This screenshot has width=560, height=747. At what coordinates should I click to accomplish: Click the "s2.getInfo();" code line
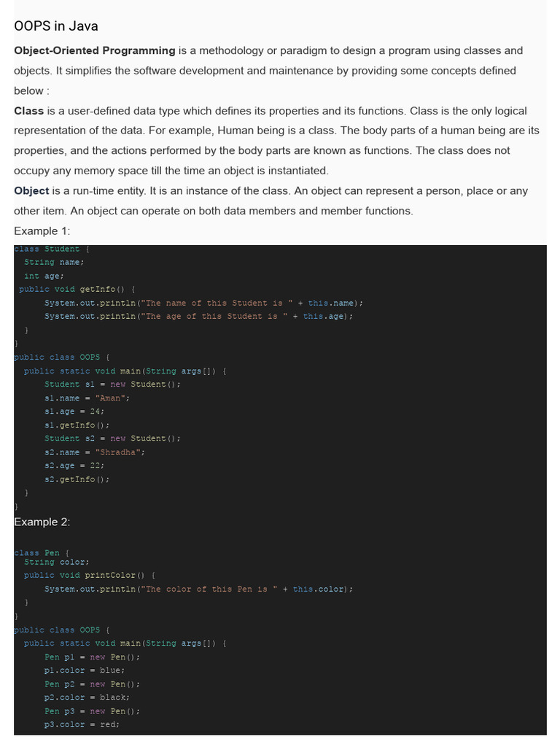77,479
